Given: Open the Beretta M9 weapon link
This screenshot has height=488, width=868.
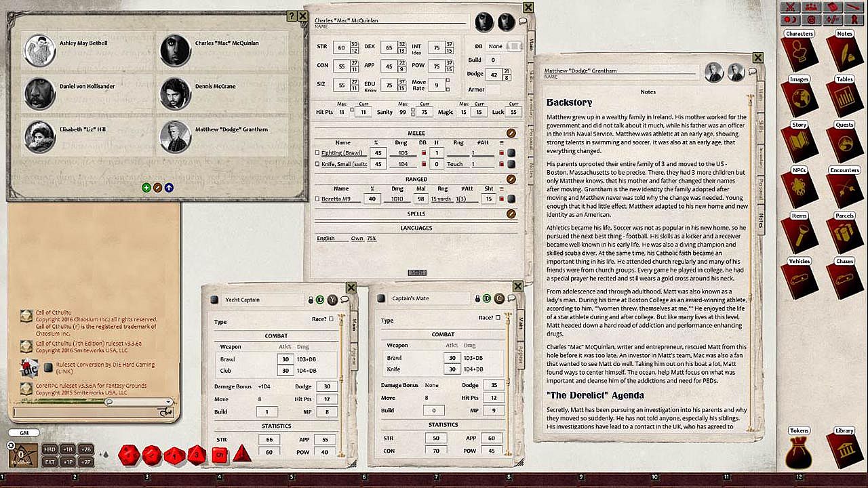Looking at the screenshot, I should pos(511,199).
